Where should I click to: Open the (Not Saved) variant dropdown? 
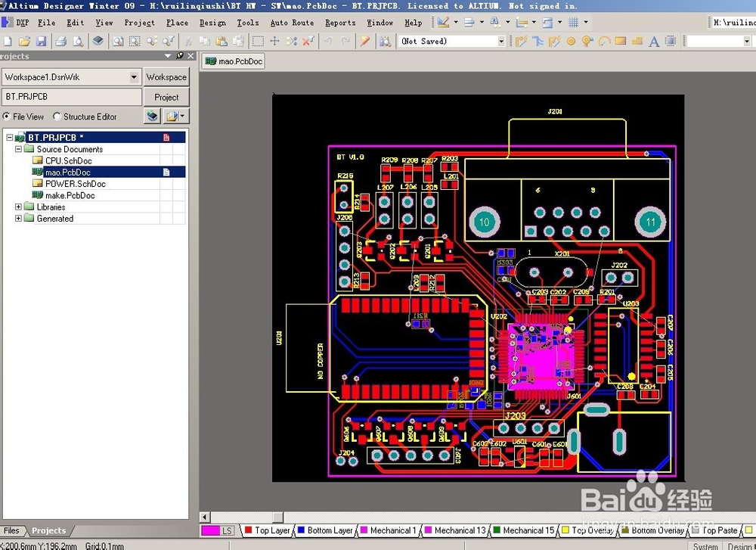tap(501, 42)
